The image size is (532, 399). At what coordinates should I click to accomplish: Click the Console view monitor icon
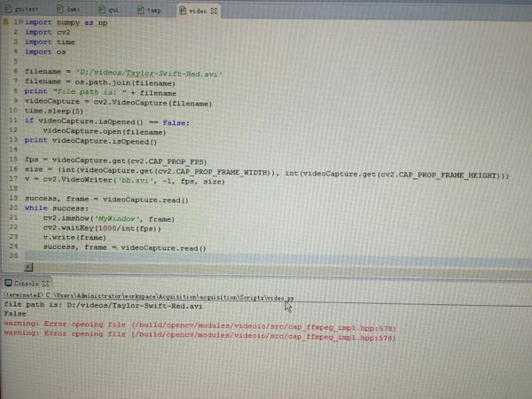point(8,283)
